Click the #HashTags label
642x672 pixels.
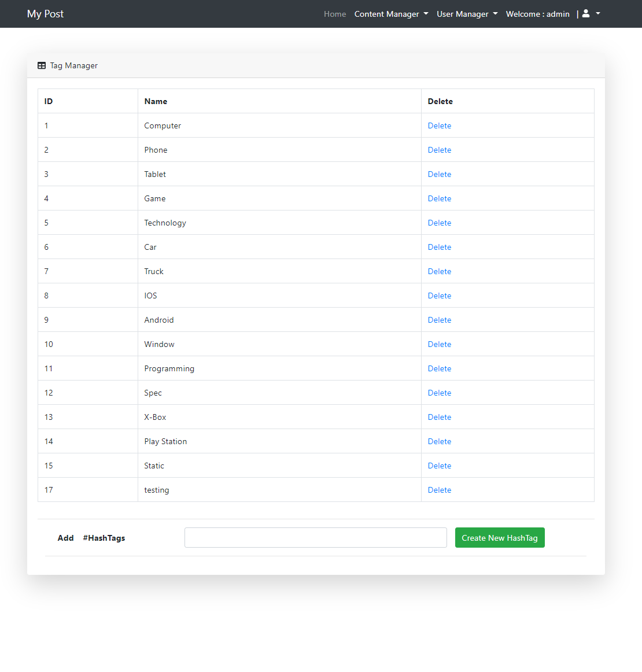point(104,538)
